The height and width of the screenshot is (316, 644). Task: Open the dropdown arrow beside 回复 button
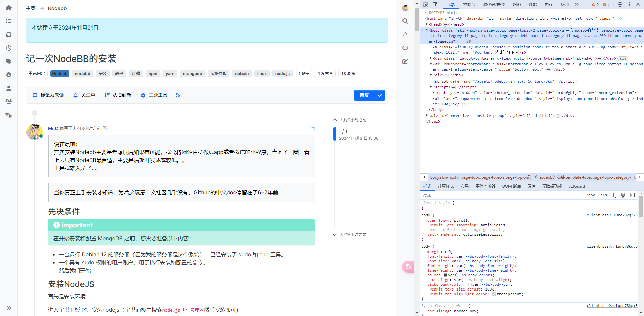[380, 95]
